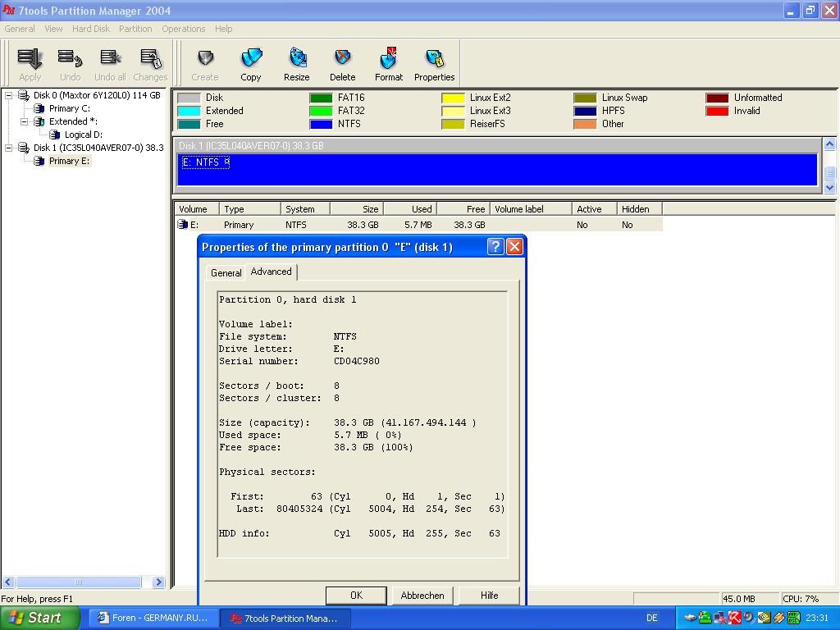Sort by the Hidden column header
Image resolution: width=840 pixels, height=630 pixels.
click(x=640, y=209)
